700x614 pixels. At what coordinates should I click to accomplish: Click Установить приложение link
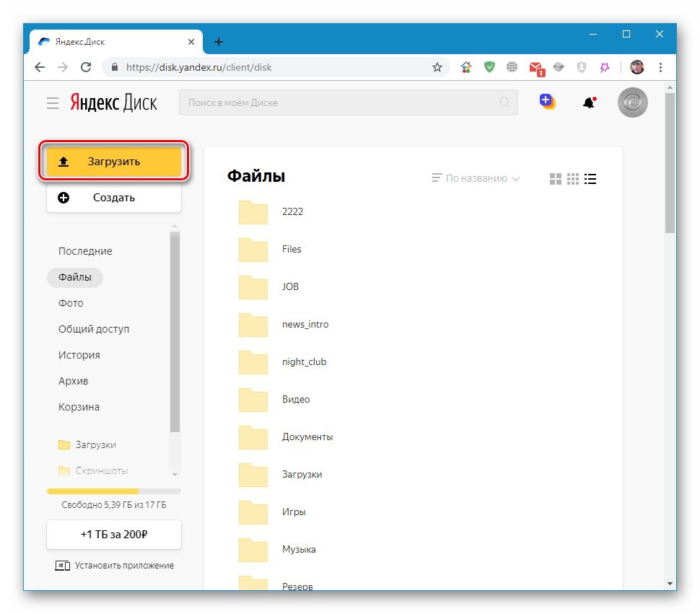tap(114, 566)
